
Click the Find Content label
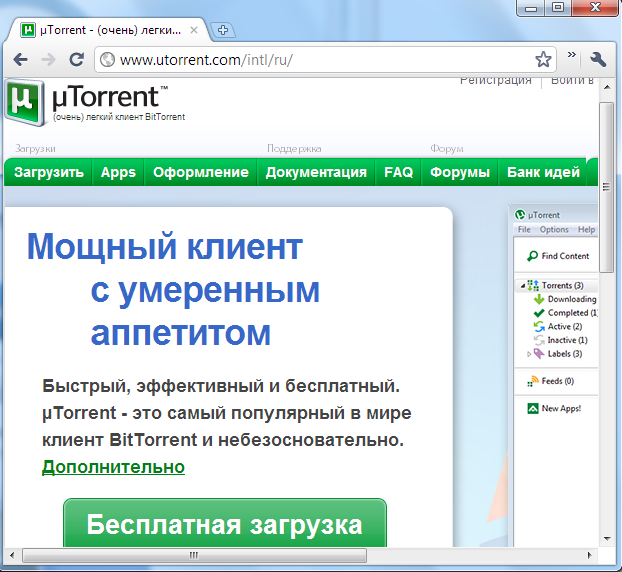click(565, 256)
